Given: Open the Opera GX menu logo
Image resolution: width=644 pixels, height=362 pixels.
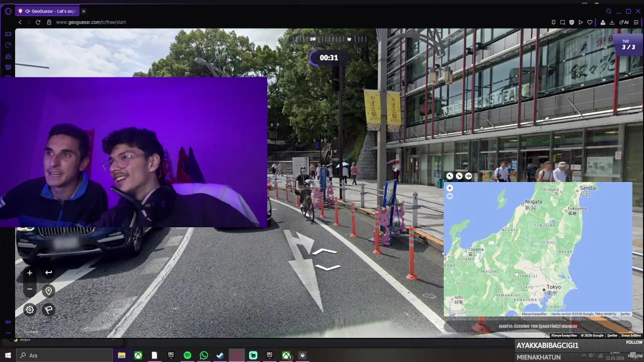Looking at the screenshot, I should click(8, 11).
